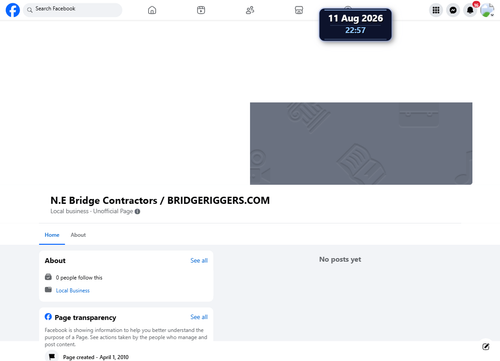This screenshot has width=500, height=361.
Task: Click the Search Facebook field
Action: coord(73,10)
